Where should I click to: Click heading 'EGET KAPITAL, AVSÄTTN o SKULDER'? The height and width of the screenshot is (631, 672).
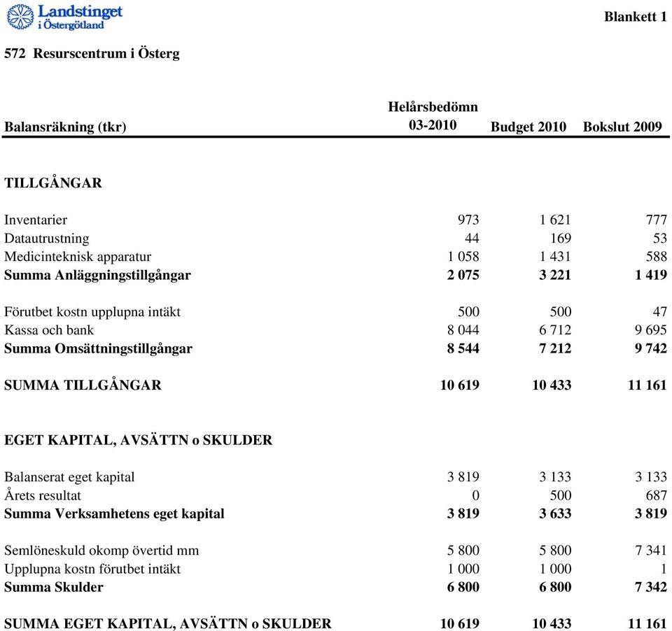tap(138, 441)
